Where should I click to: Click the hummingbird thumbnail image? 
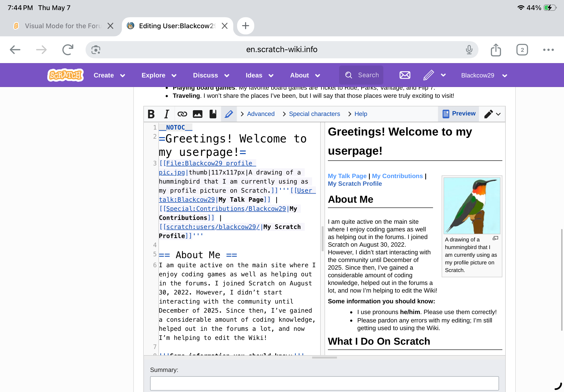tap(472, 206)
